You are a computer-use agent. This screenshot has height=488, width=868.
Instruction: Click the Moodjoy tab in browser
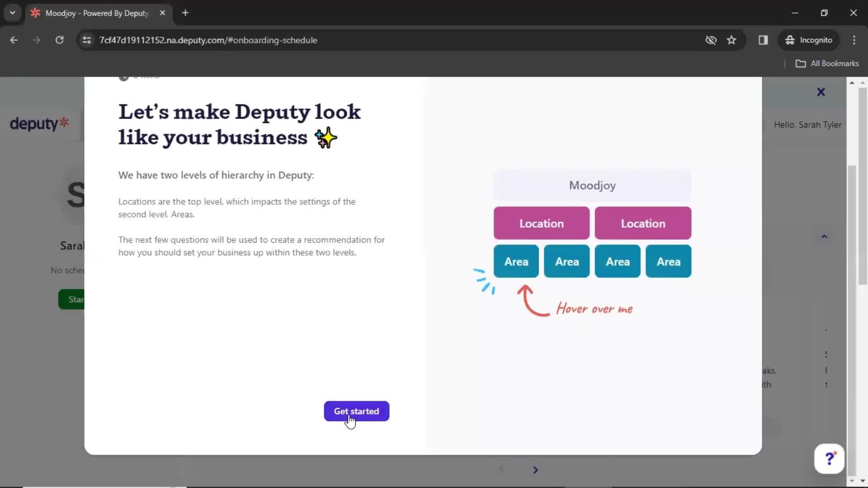(x=97, y=13)
